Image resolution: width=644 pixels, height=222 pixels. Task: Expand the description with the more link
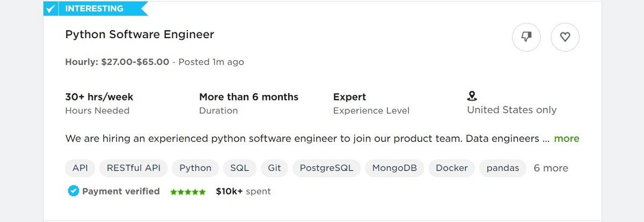click(566, 138)
